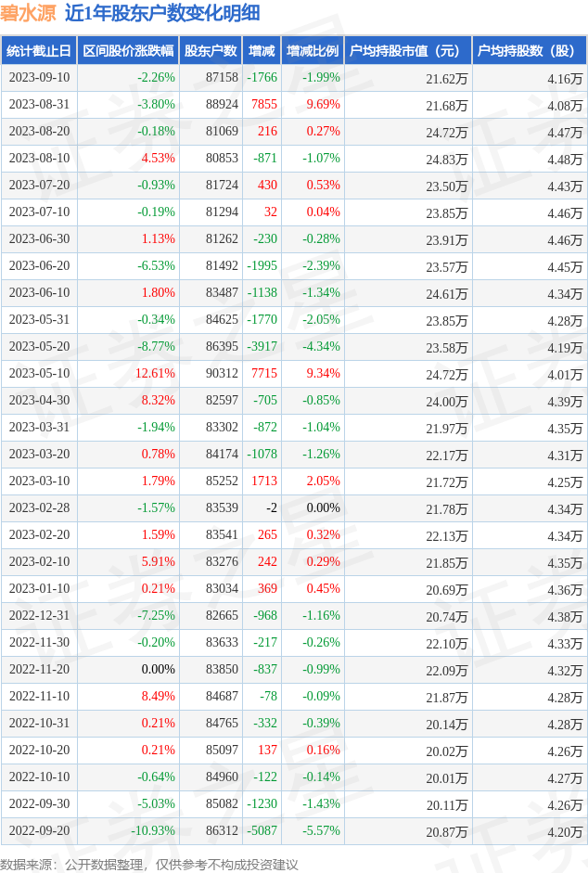Click the 近1年股东户数变化明细 heading
The image size is (588, 873).
(x=162, y=13)
